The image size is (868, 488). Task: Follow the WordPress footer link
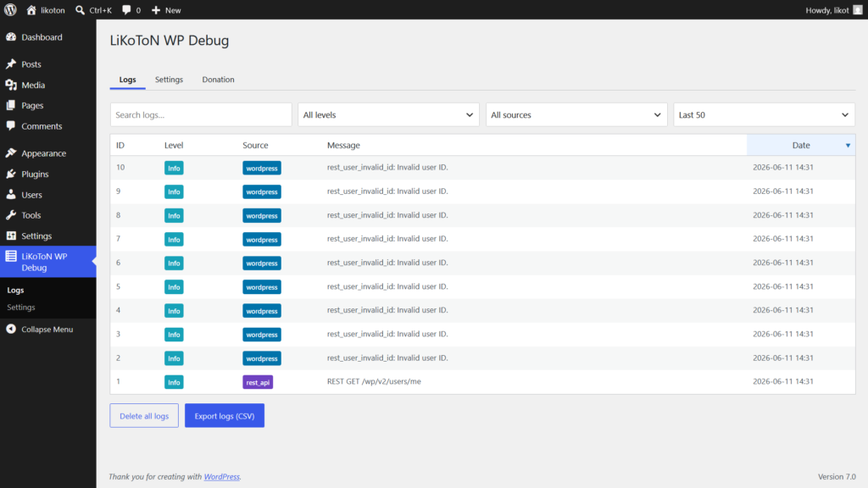tap(221, 476)
